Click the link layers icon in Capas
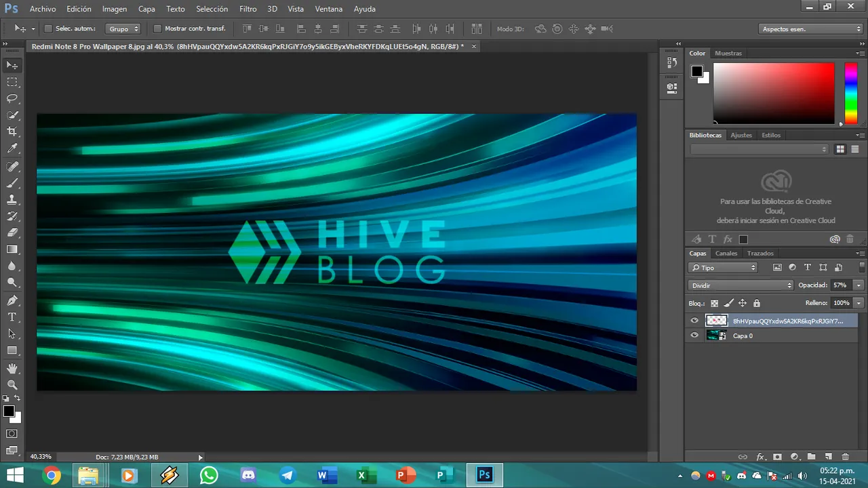 click(x=743, y=457)
